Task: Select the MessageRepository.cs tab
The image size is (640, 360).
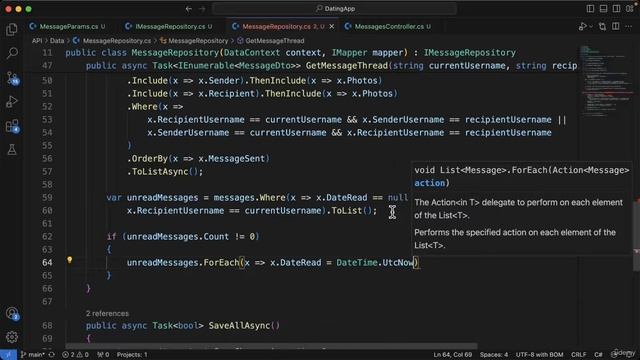Action: point(277,27)
